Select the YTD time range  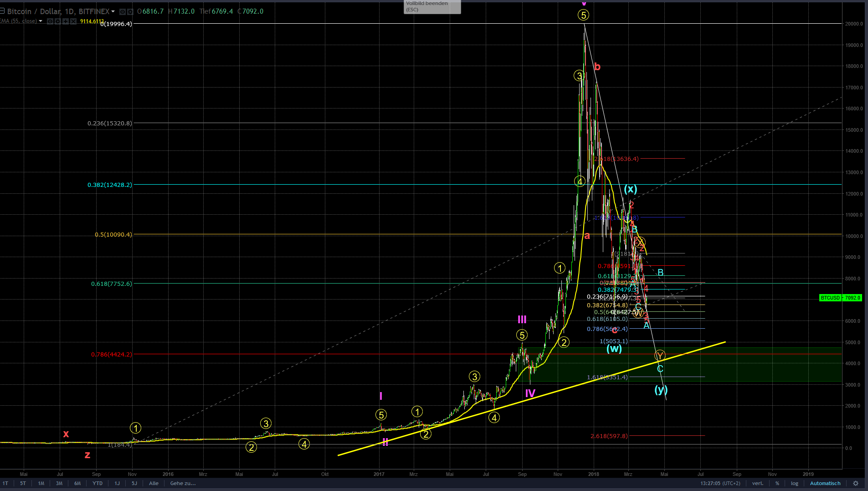tap(98, 483)
